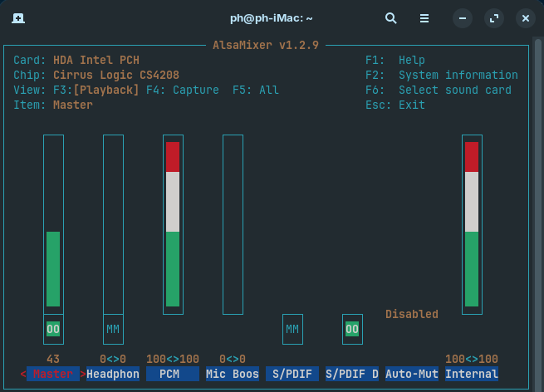Click Internal value 100<>100
The height and width of the screenshot is (392, 544).
pos(472,359)
